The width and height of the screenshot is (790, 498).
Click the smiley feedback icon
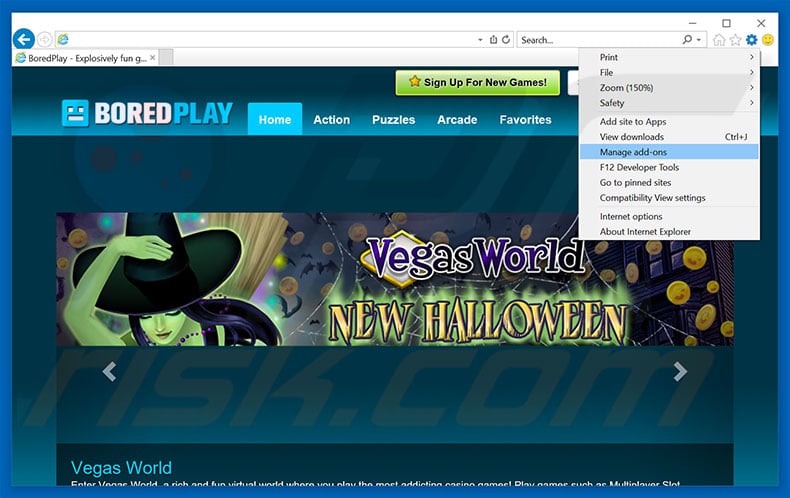point(767,39)
